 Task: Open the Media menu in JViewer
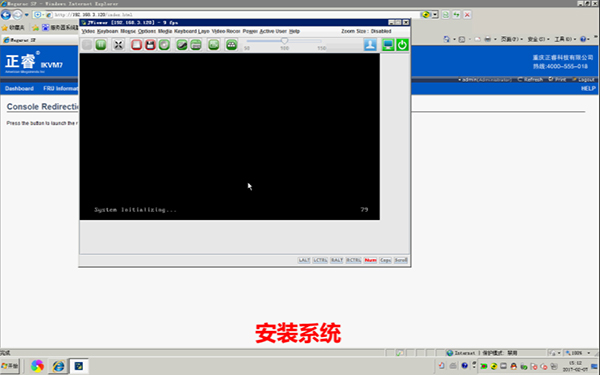pos(165,31)
